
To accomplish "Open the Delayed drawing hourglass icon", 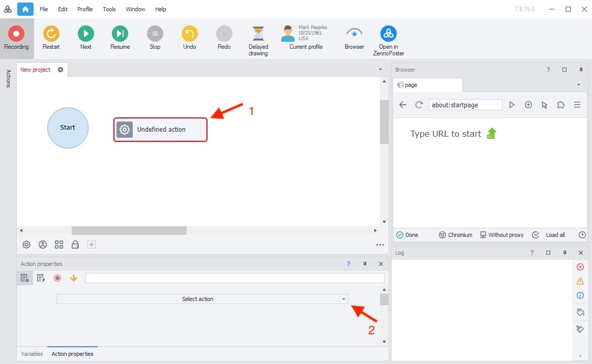I will point(258,34).
